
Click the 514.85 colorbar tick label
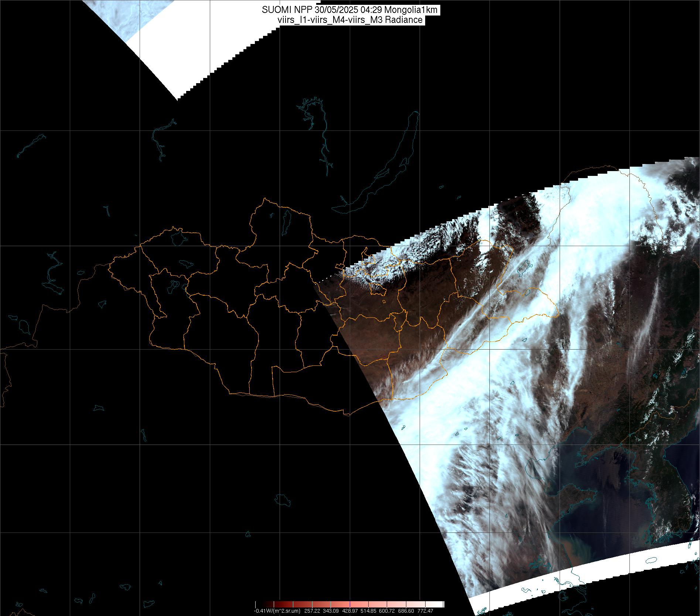point(368,611)
